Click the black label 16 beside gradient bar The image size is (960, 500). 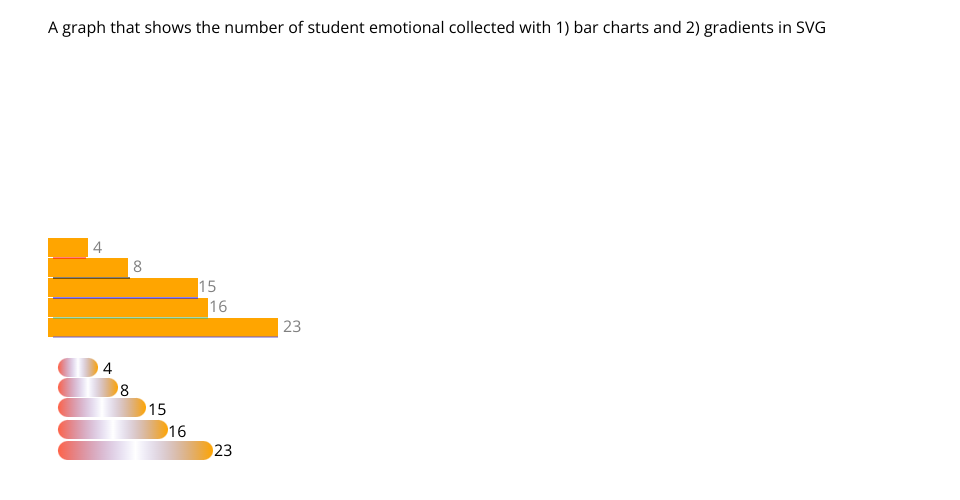click(x=178, y=431)
